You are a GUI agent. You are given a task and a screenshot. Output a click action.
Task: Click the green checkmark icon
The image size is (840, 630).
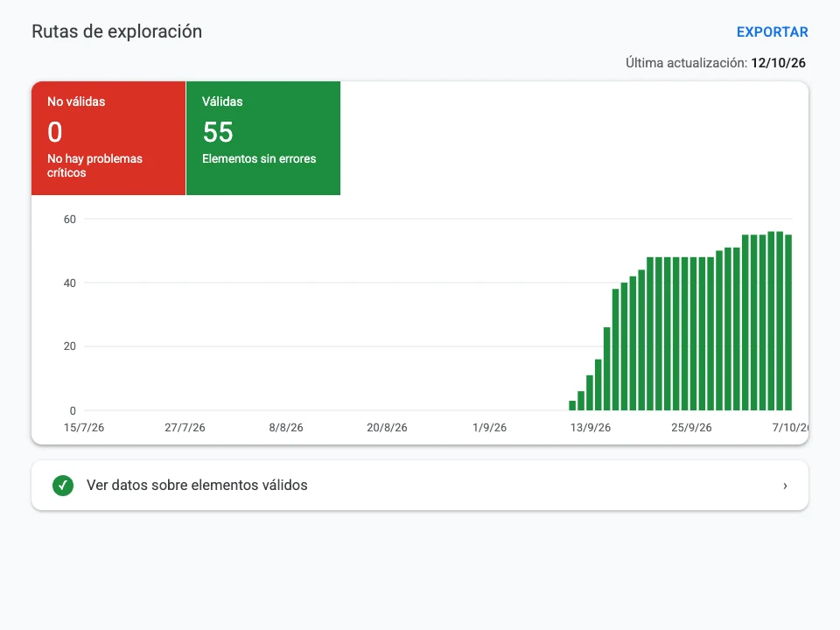coord(63,486)
